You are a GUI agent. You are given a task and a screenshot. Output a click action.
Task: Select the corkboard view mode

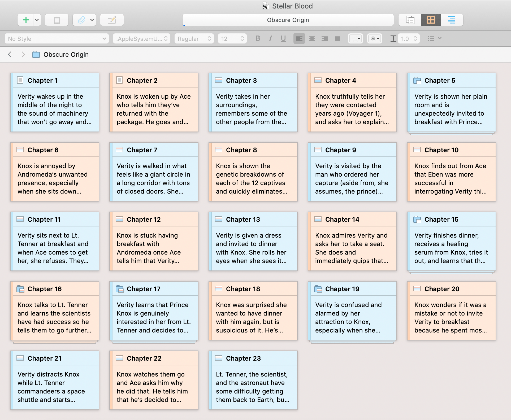point(431,20)
